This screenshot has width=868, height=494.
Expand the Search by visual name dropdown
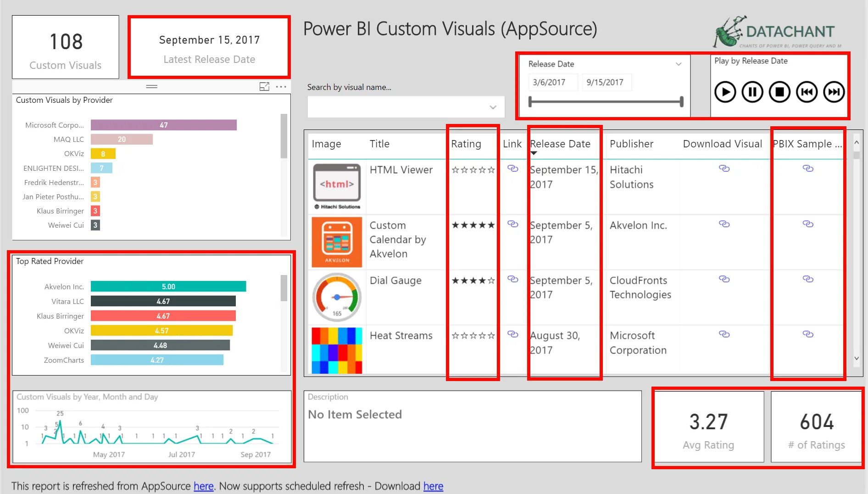493,107
